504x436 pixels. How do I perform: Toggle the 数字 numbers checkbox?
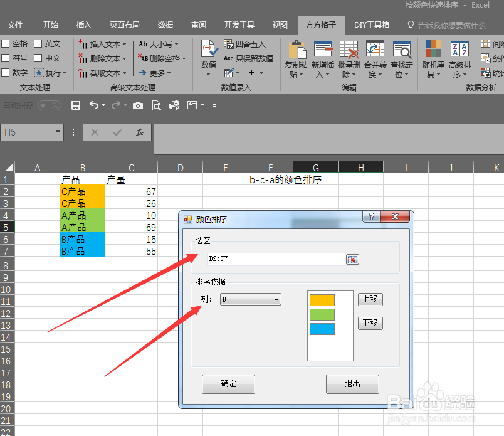(14, 72)
